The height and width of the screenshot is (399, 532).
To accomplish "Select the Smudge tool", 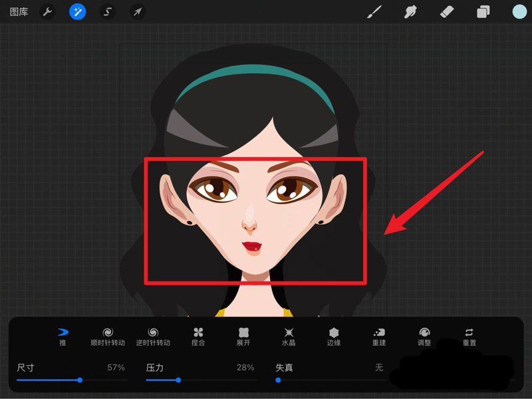I will (x=412, y=11).
